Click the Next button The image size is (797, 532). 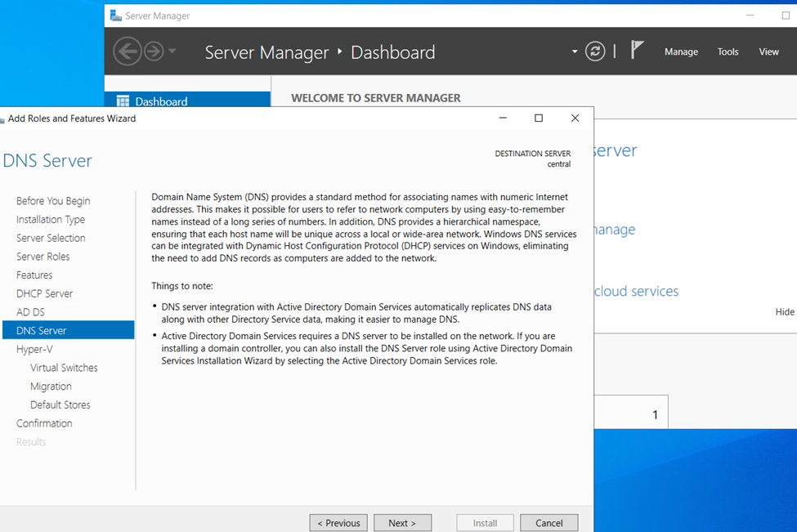pos(402,523)
